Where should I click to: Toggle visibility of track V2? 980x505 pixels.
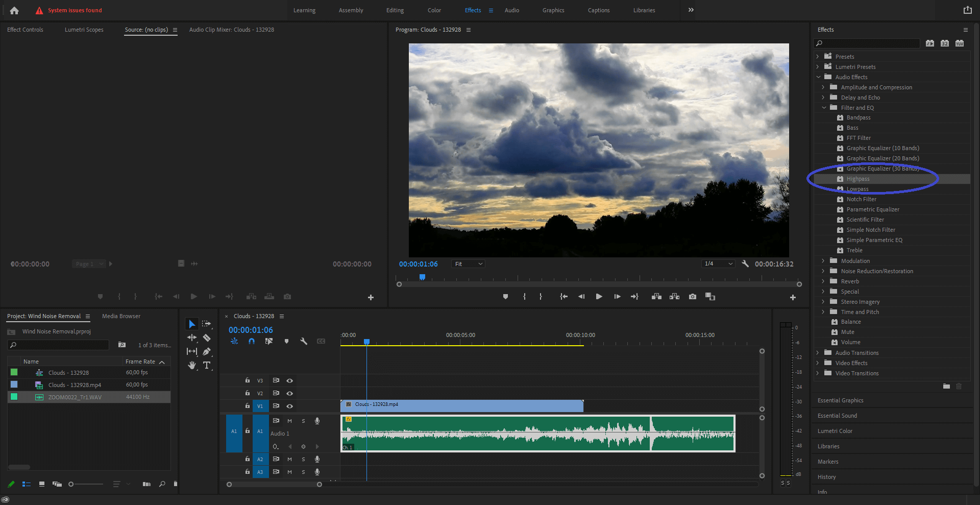tap(289, 393)
